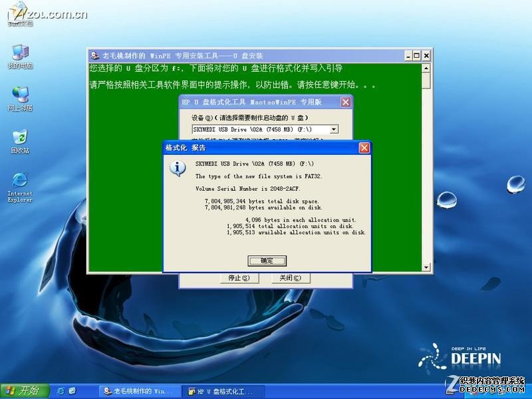Launch Internet Explorer desktop icon
Screen dimensions: 532x399
coord(20,188)
